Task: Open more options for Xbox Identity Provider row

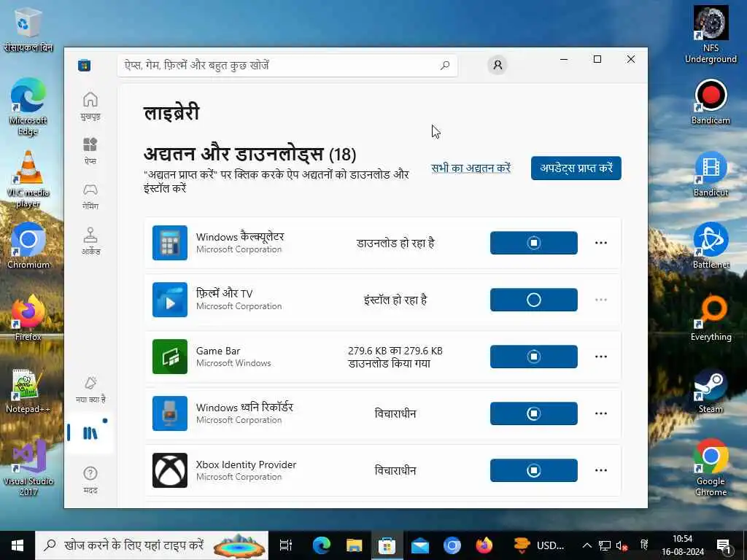Action: pos(601,470)
